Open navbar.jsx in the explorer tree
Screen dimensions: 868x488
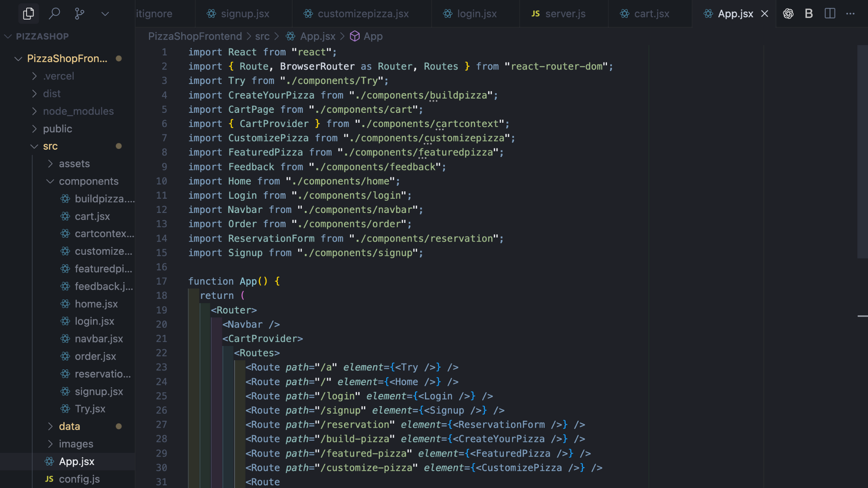(67, 338)
